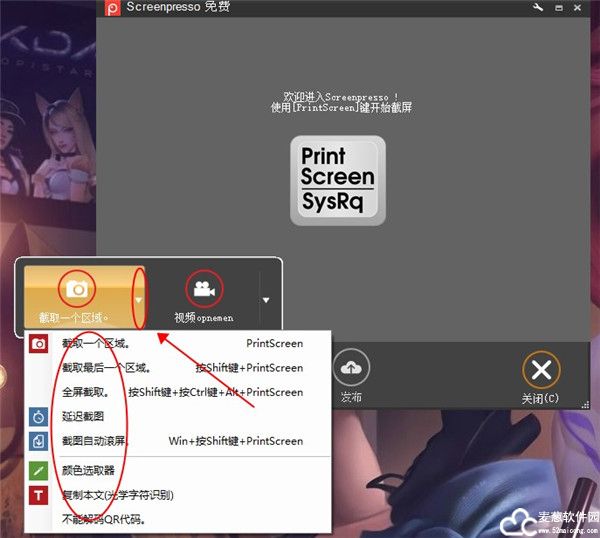Click shortcut text 按Shift键+按Ctrl键+Alt+PrintScreen

click(216, 392)
